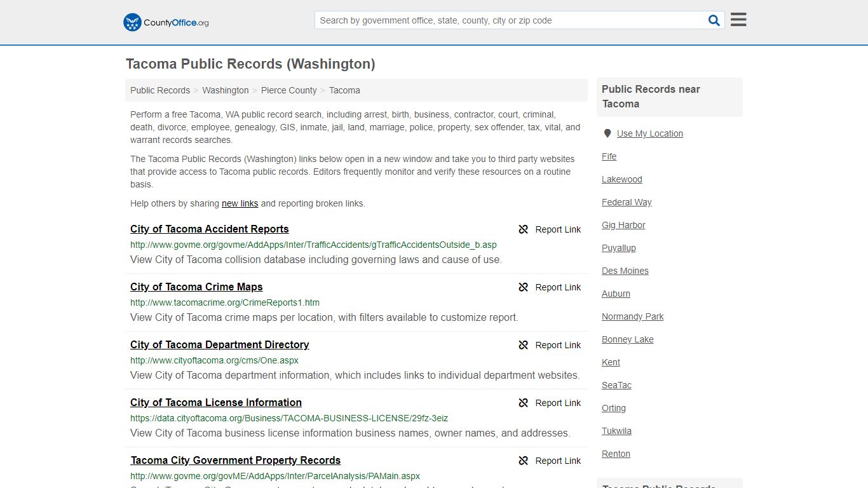Click Use My Location link
The height and width of the screenshot is (488, 868).
point(650,133)
